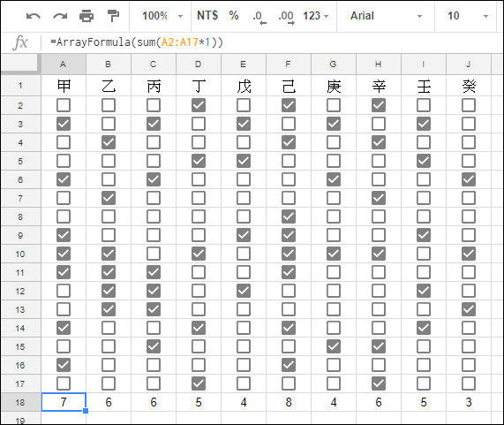Select header cell 甲 in A1
Viewport: 504px width, 425px height.
pos(64,86)
